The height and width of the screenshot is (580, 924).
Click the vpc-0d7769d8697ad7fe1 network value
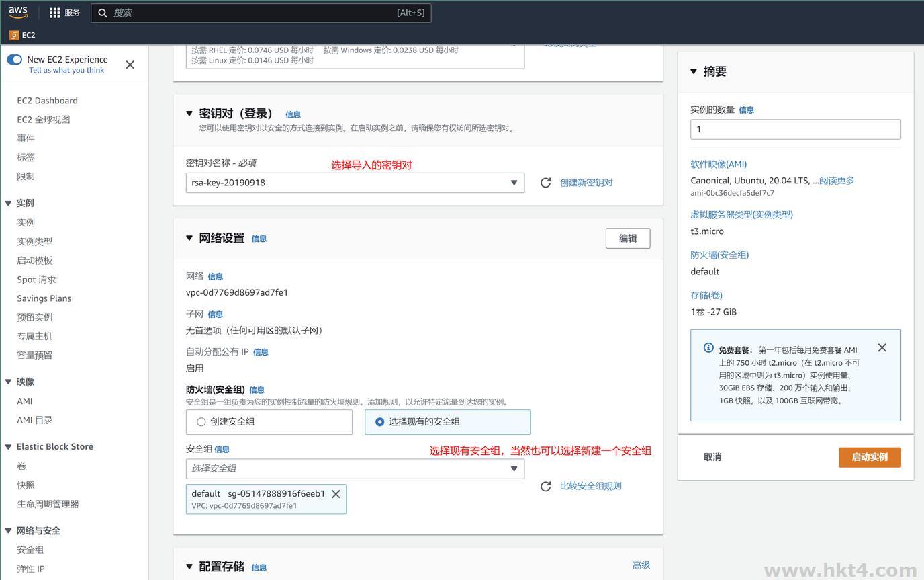pos(237,293)
